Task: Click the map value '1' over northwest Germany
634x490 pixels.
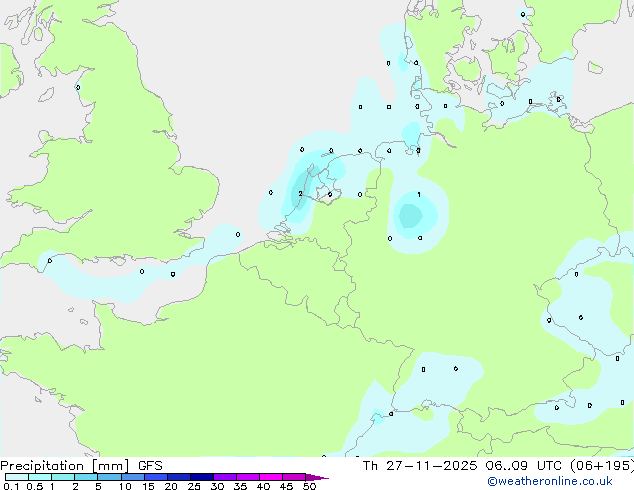Action: point(419,194)
